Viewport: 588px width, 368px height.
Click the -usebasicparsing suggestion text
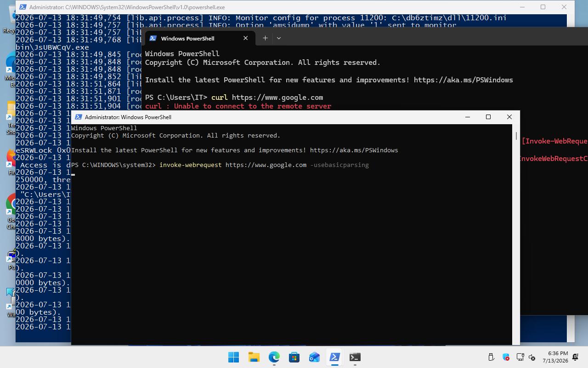[x=339, y=165]
